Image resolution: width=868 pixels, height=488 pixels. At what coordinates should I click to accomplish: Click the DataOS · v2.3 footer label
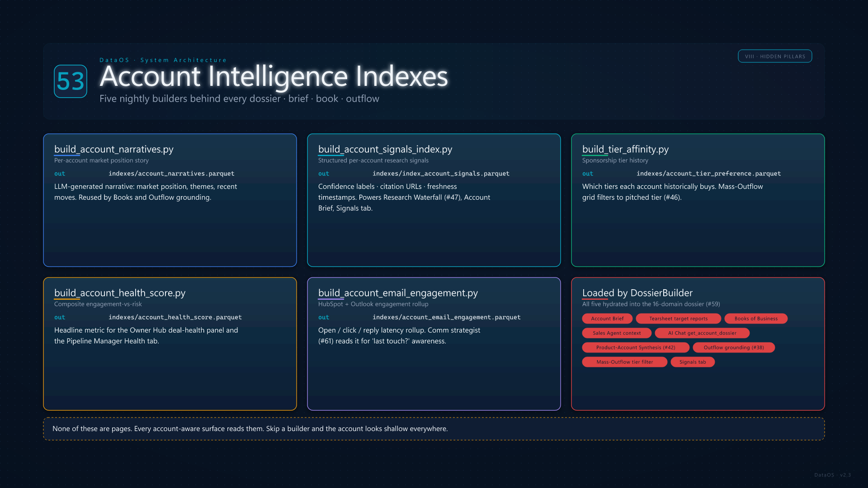832,475
